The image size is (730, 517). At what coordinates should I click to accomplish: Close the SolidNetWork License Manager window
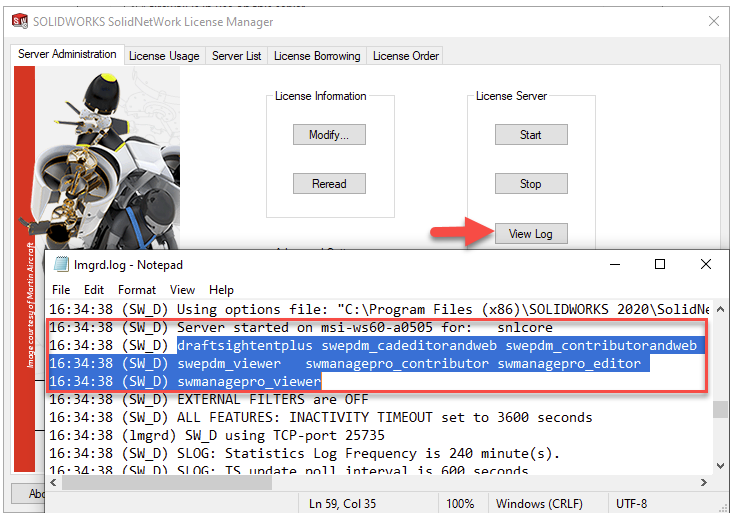point(714,21)
